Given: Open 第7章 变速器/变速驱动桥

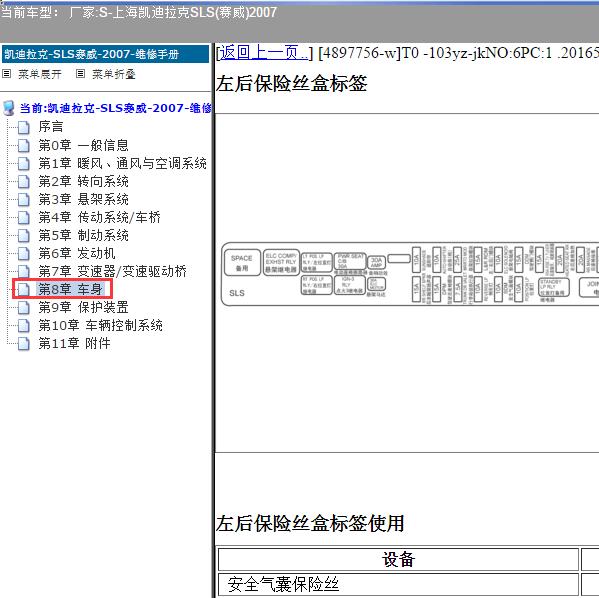Looking at the screenshot, I should pos(112,271).
